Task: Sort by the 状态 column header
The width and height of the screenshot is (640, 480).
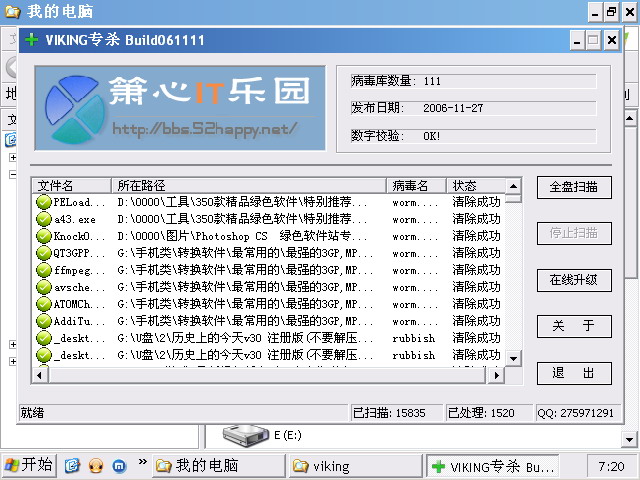Action: (x=476, y=186)
